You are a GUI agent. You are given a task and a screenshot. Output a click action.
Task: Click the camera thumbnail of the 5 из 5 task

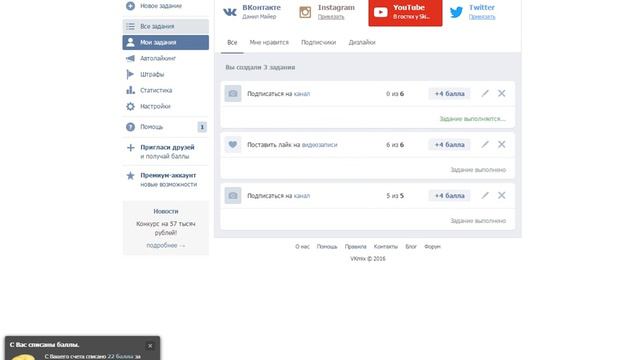pyautogui.click(x=233, y=196)
